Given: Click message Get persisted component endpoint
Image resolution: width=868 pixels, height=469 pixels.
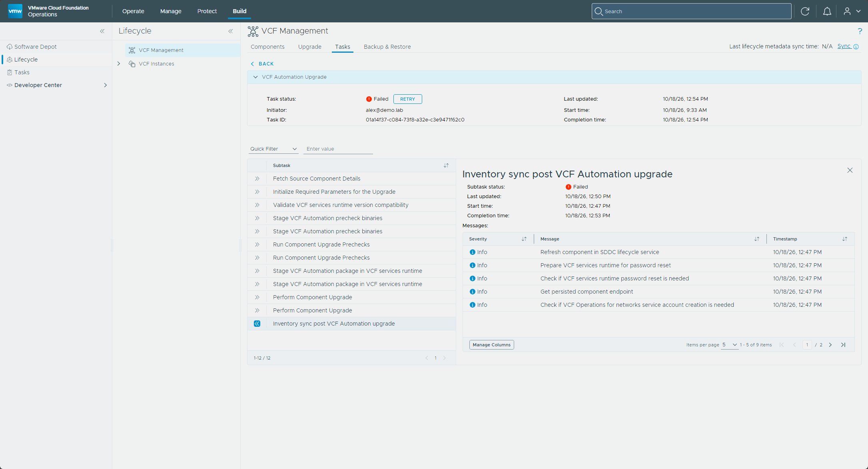Looking at the screenshot, I should [x=587, y=292].
